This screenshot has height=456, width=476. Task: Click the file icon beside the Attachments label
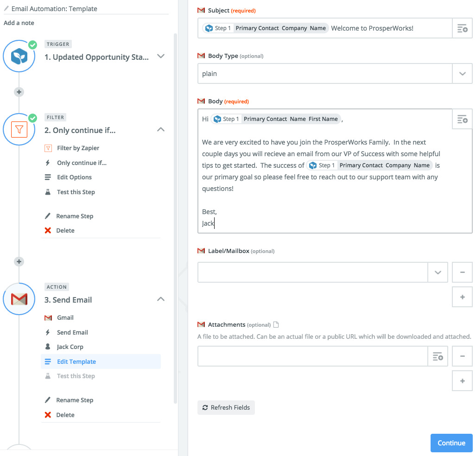276,324
